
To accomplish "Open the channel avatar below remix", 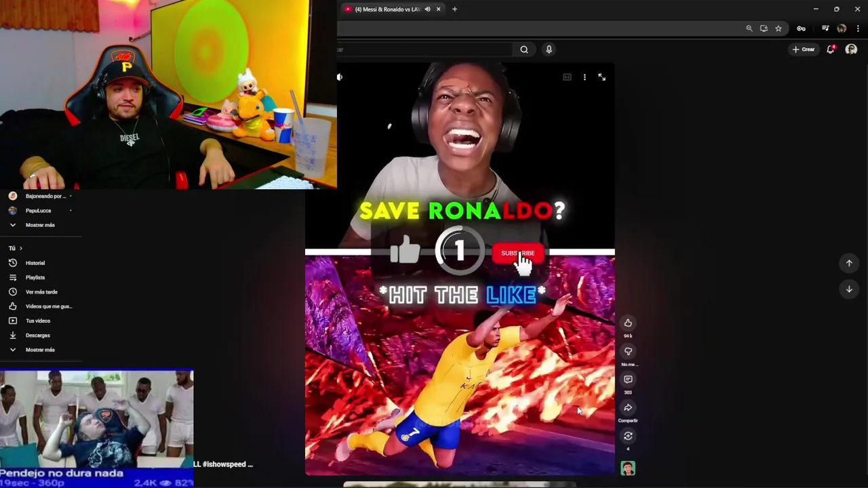I will click(628, 468).
